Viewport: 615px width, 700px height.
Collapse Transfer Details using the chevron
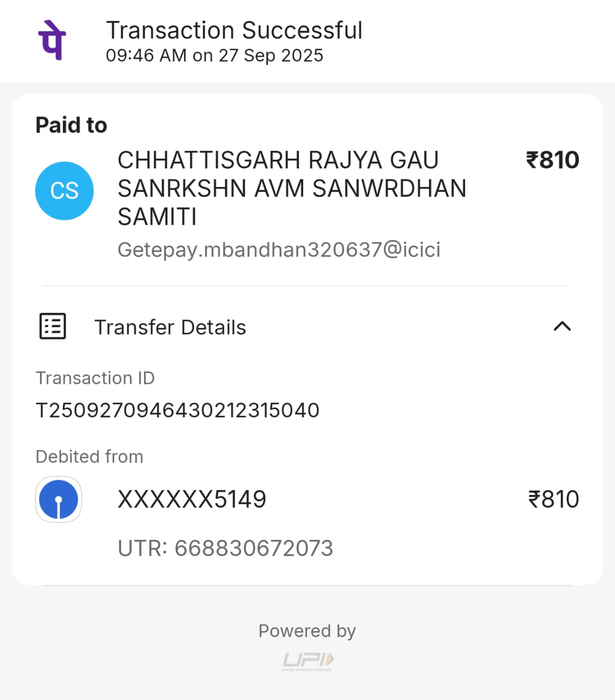[x=562, y=326]
